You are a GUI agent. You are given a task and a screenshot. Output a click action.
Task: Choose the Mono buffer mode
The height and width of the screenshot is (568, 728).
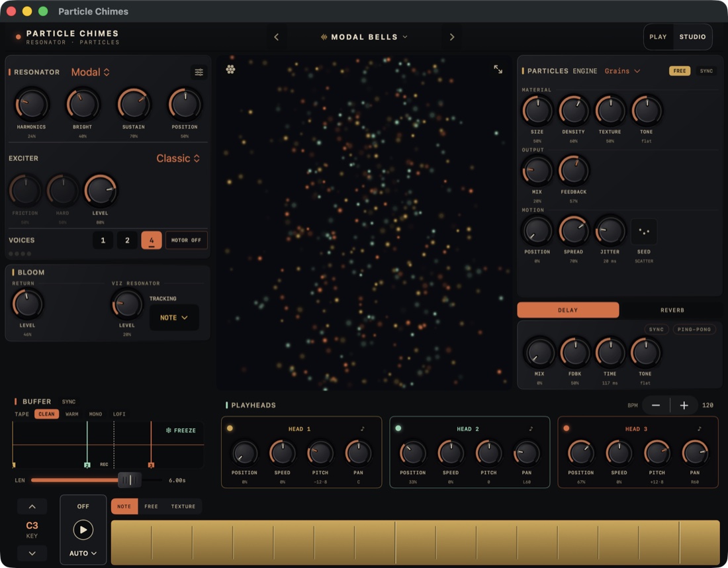tap(95, 414)
